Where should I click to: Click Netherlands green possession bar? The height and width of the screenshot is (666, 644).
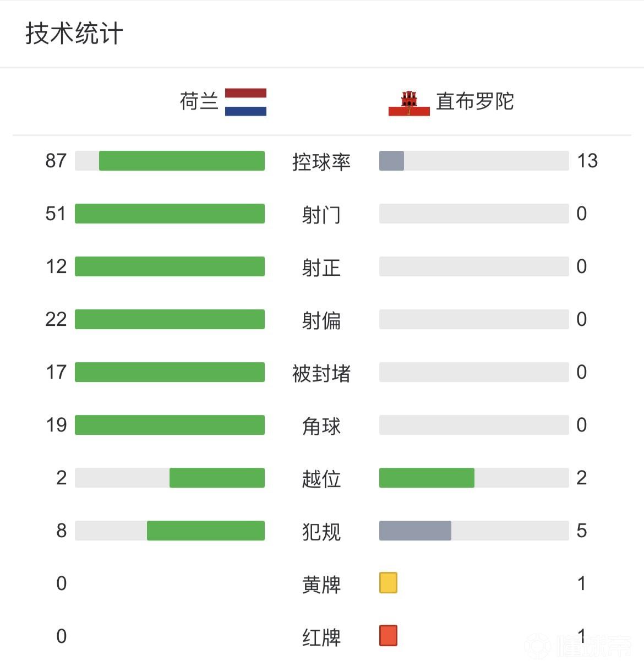pyautogui.click(x=182, y=161)
